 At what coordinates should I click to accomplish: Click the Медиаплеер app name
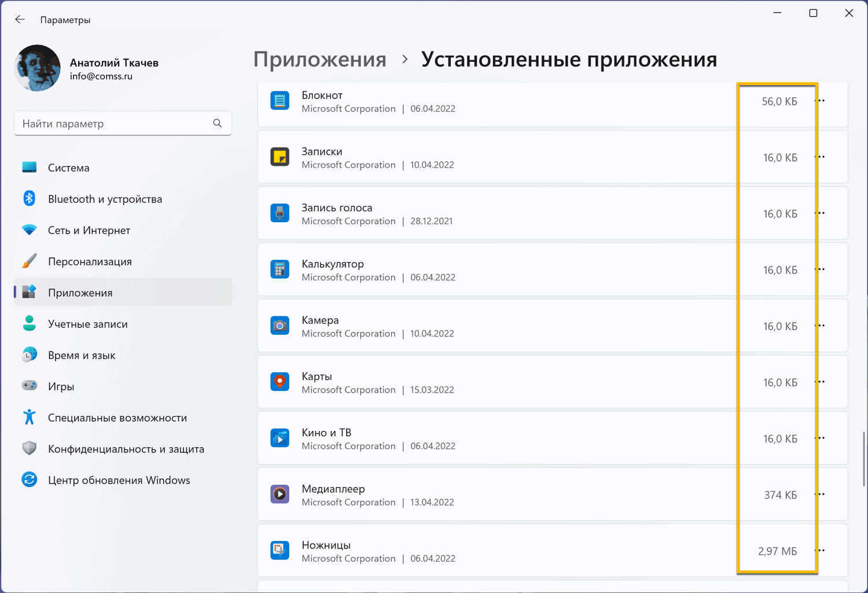(x=333, y=488)
